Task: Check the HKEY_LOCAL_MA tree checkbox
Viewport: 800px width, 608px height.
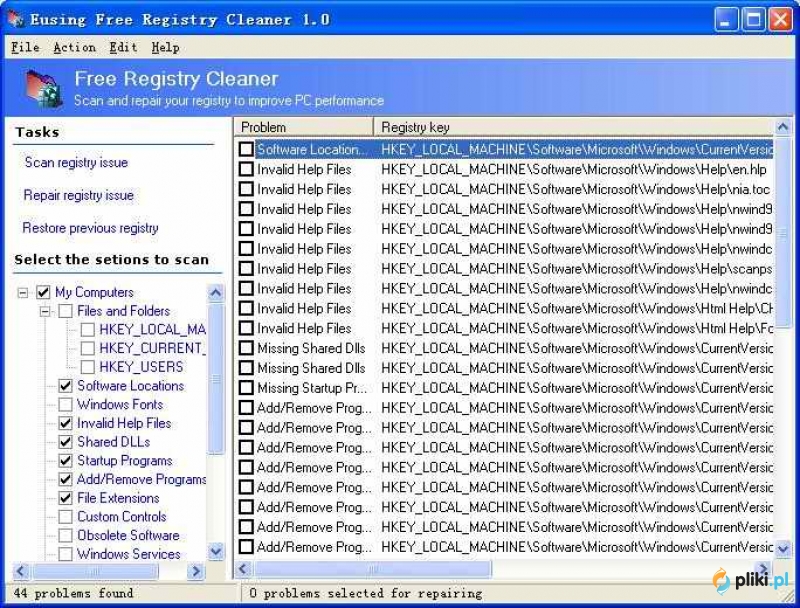Action: point(87,330)
